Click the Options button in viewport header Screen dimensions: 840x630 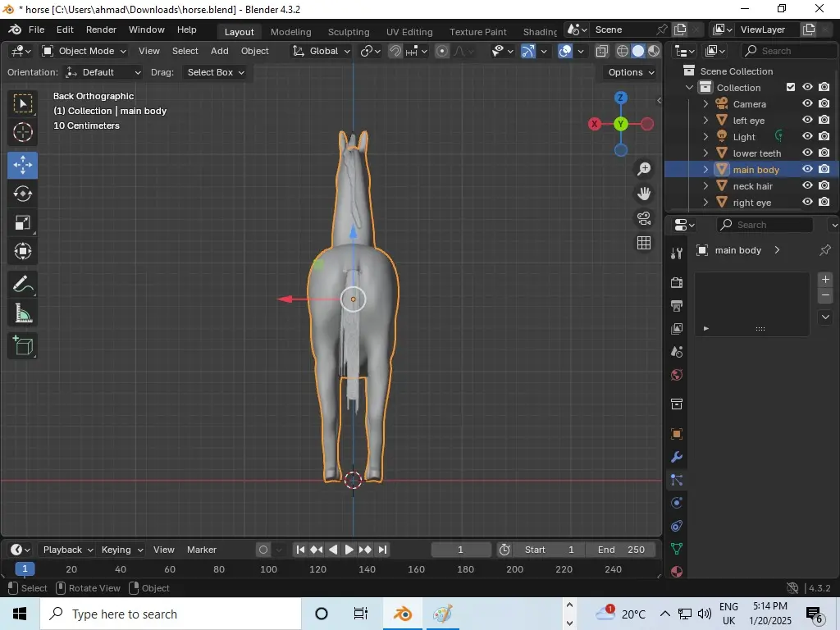(x=631, y=72)
